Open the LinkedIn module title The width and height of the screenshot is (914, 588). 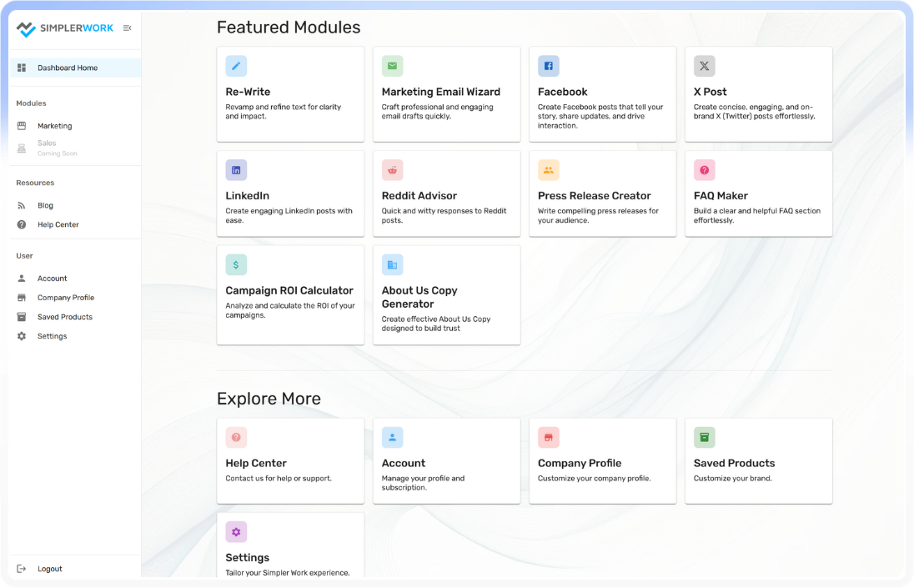[x=247, y=196]
